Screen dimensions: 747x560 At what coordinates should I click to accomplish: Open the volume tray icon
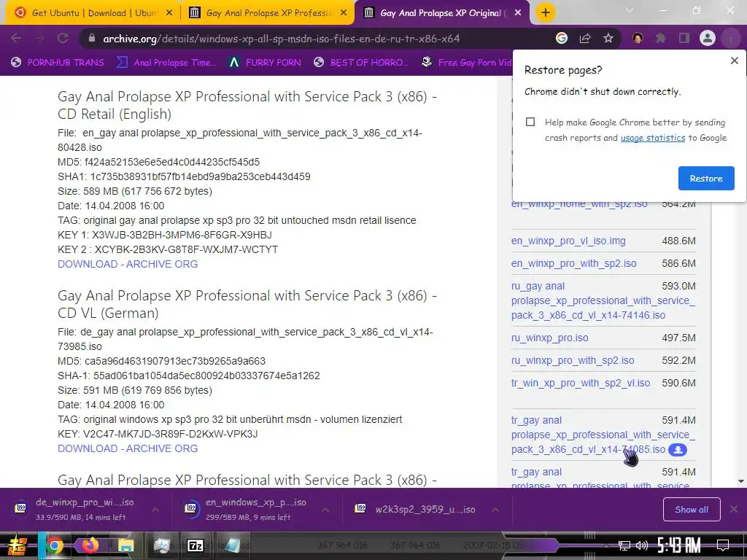pos(642,545)
